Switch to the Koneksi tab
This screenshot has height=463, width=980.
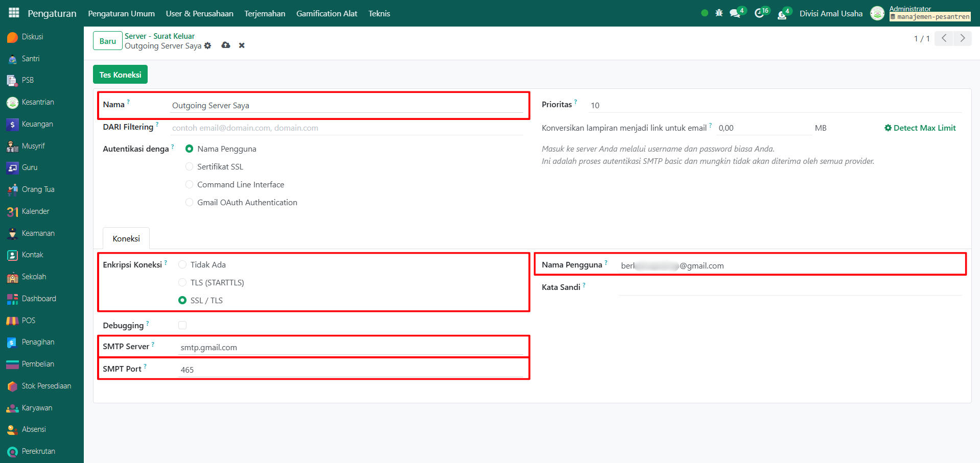click(126, 239)
